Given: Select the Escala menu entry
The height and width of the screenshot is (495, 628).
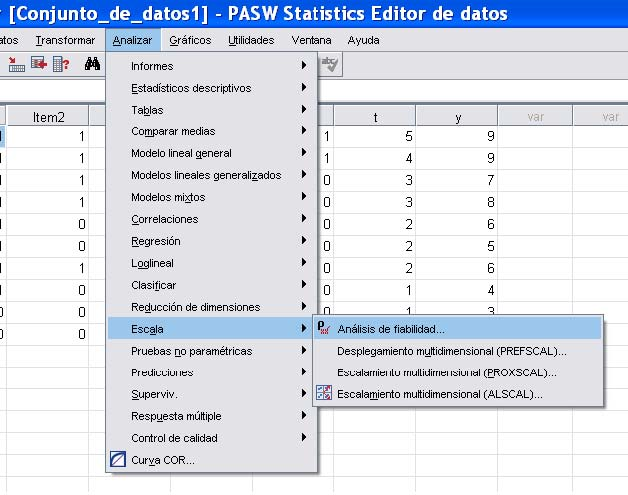Looking at the screenshot, I should coord(212,329).
